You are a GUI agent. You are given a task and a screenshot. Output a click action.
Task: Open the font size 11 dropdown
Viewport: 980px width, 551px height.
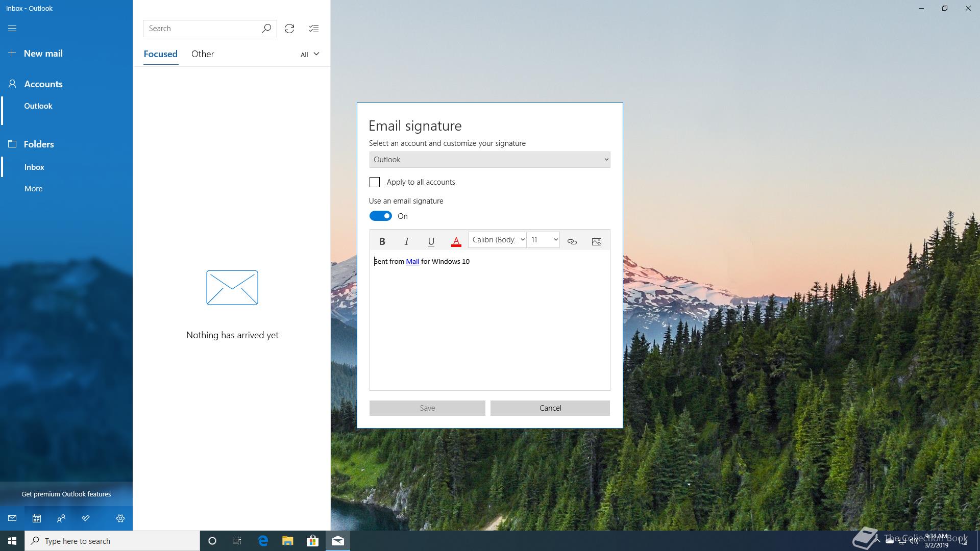tap(544, 240)
